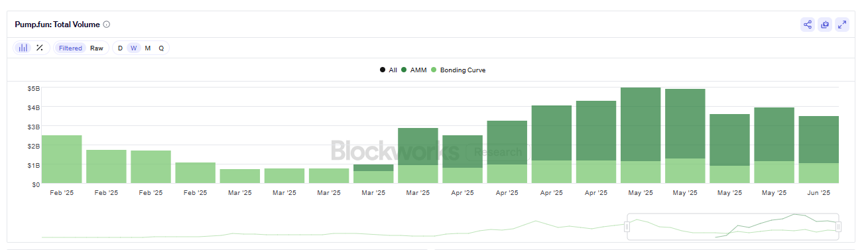Click the AMM segment of Jun '25 bar

tap(818, 139)
